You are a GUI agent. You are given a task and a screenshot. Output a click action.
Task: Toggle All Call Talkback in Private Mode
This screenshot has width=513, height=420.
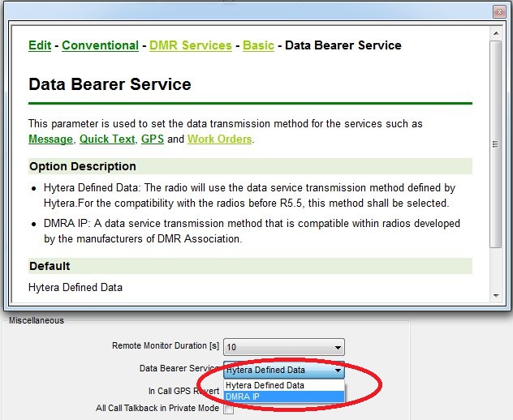point(229,409)
